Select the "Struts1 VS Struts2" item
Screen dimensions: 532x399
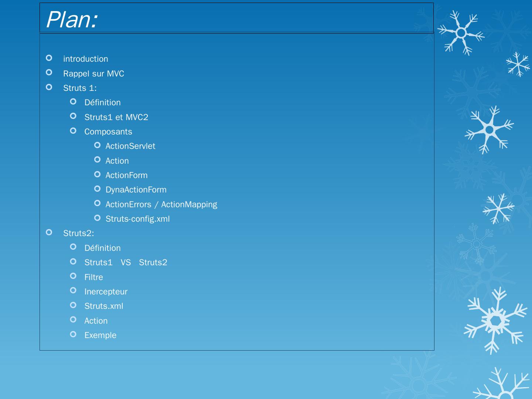pyautogui.click(x=126, y=262)
